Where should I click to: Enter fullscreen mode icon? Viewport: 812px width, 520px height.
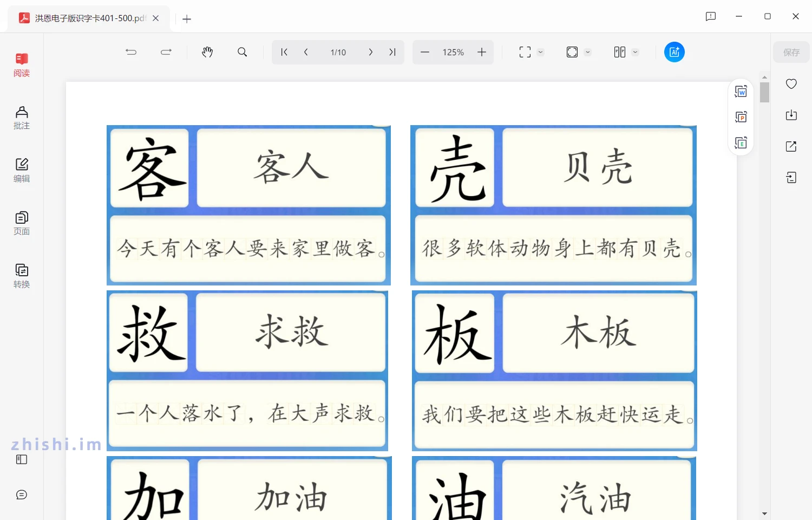point(525,52)
